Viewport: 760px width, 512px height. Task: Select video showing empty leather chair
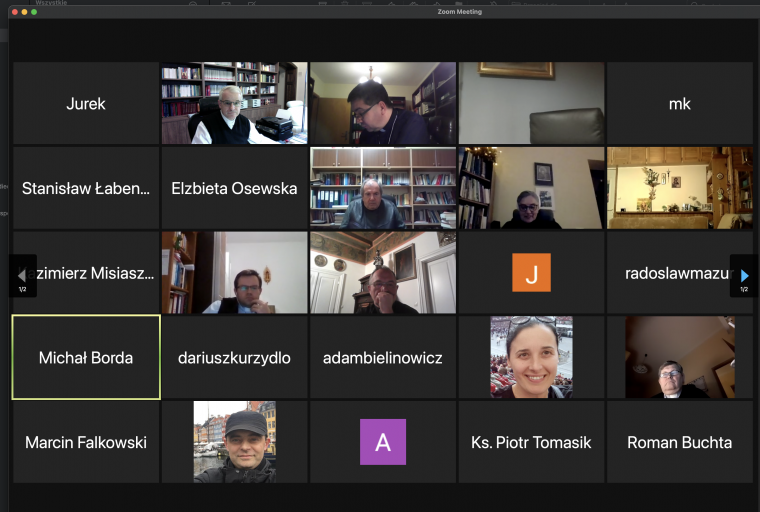[x=531, y=103]
